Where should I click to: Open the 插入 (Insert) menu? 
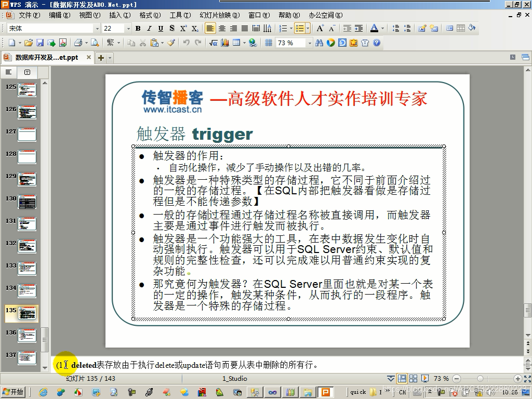(120, 15)
